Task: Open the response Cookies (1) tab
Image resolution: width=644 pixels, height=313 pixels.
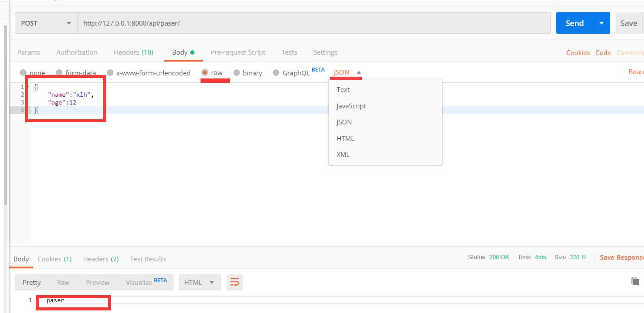Action: (x=55, y=259)
